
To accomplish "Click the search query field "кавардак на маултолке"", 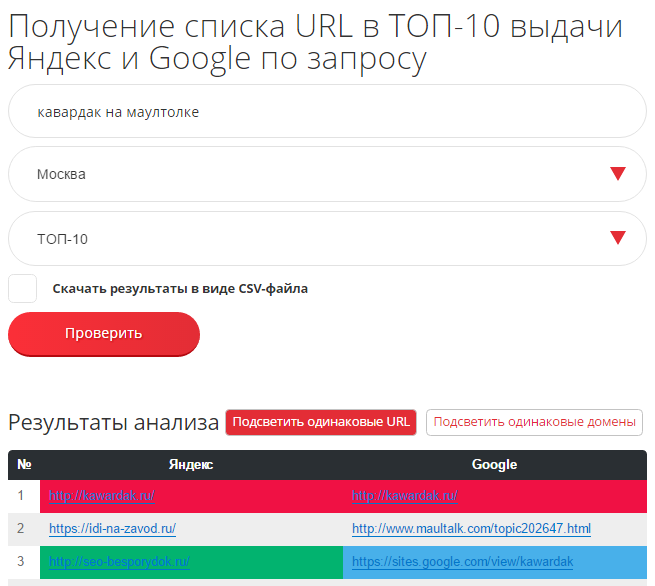I will (x=327, y=112).
